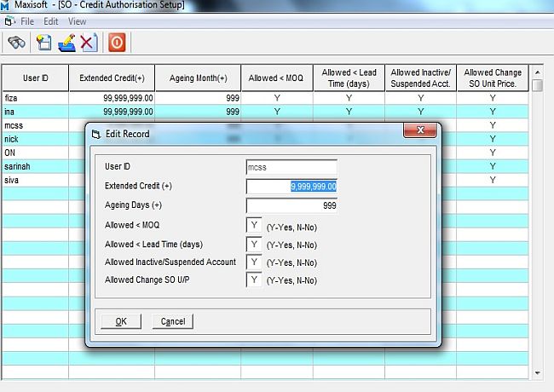Viewport: 554px width, 392px height.
Task: Click the document icon beside File menu
Action: click(x=9, y=21)
